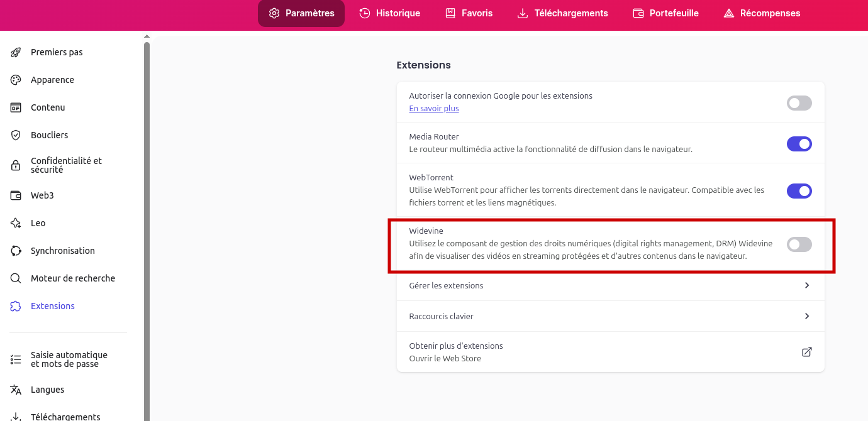868x421 pixels.
Task: Click the gear icon in Paramètres tab
Action: click(x=274, y=13)
